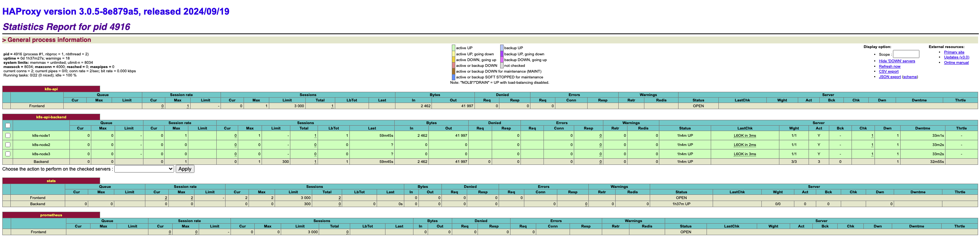Click the 'External resources:' label
This screenshot has width=980, height=239.
click(x=946, y=47)
